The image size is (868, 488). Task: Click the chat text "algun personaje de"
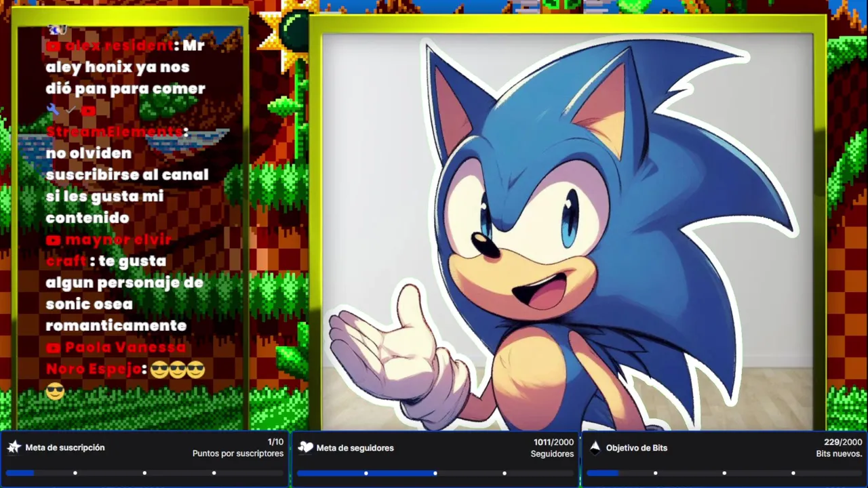pyautogui.click(x=124, y=283)
